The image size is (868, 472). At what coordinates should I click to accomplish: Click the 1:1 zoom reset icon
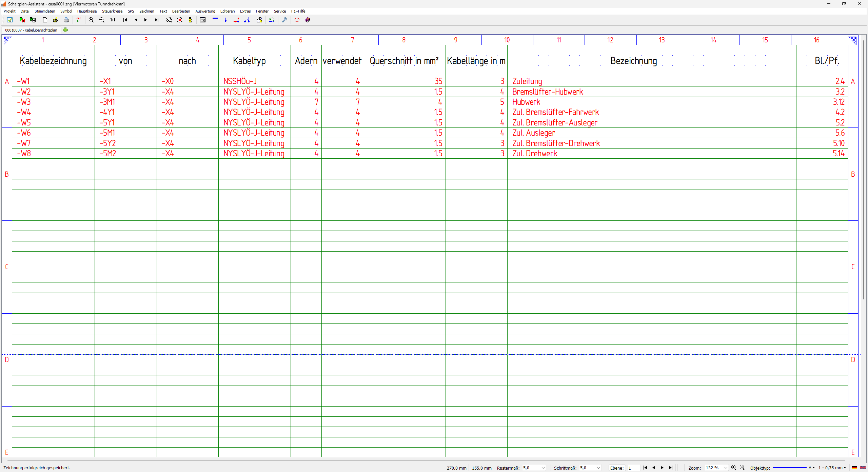tap(113, 20)
